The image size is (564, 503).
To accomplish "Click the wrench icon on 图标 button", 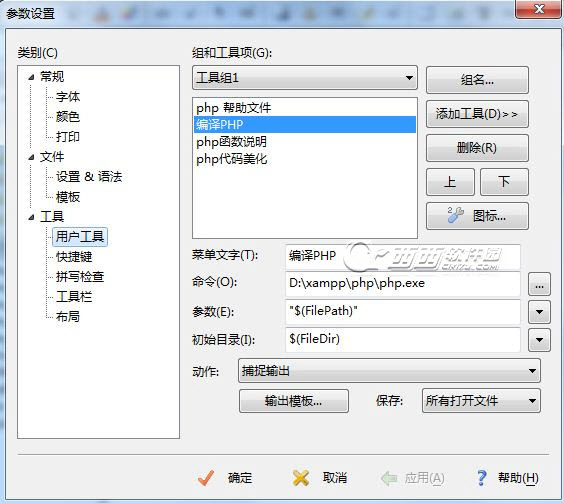I will point(455,215).
